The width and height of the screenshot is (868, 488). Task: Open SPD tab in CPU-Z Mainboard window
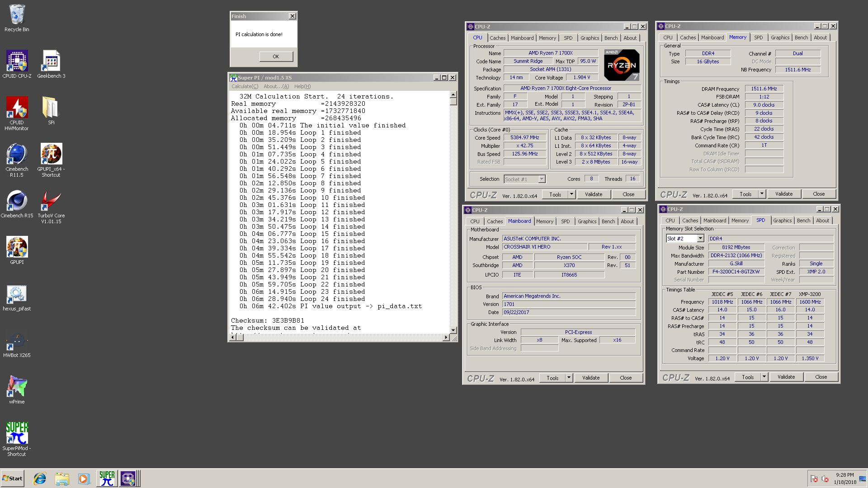(565, 221)
